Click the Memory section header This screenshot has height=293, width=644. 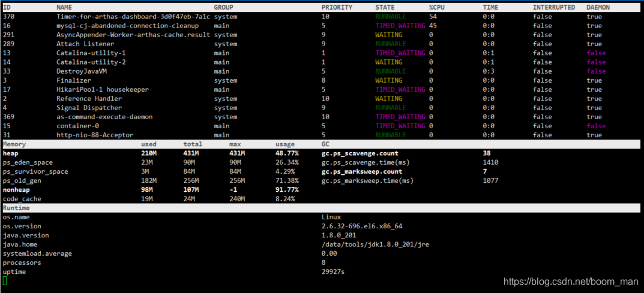14,144
